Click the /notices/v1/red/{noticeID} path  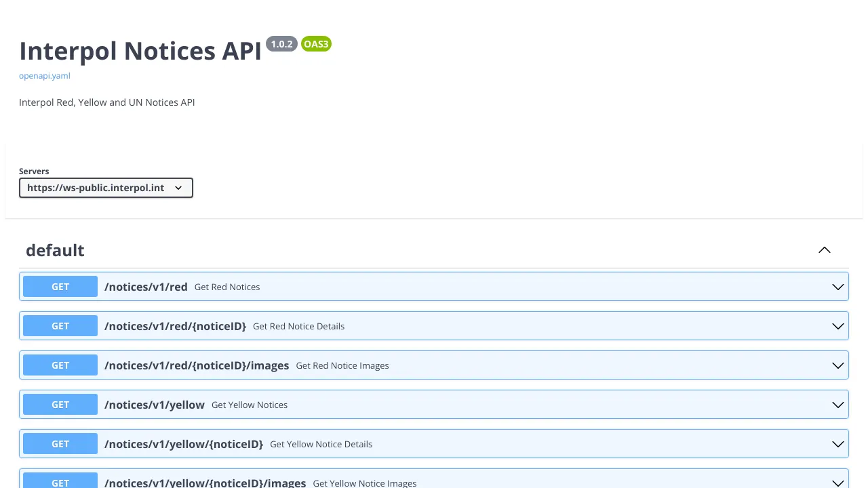[x=175, y=326]
